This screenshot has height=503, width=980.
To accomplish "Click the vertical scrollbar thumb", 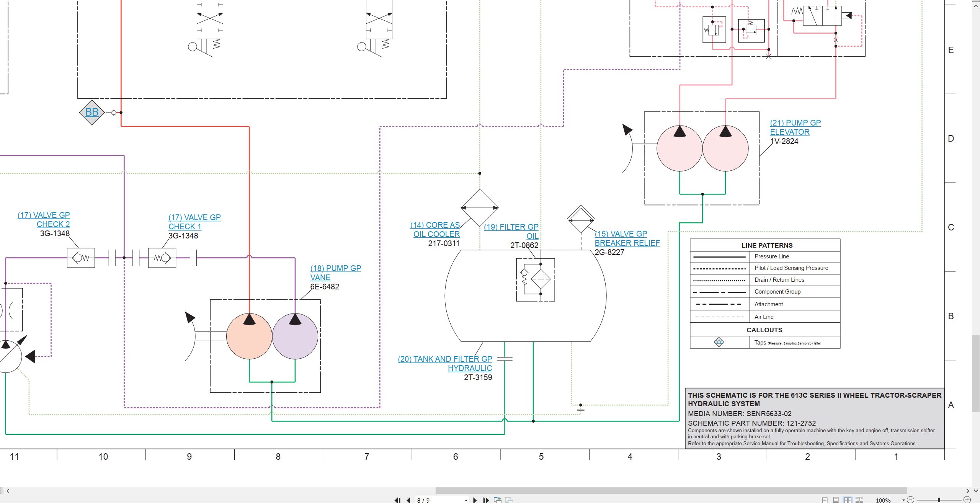I will 977,374.
